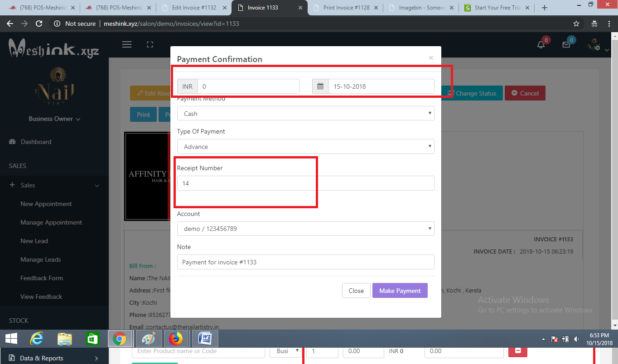
Task: Open Manage Leads in sidebar
Action: coord(40,259)
